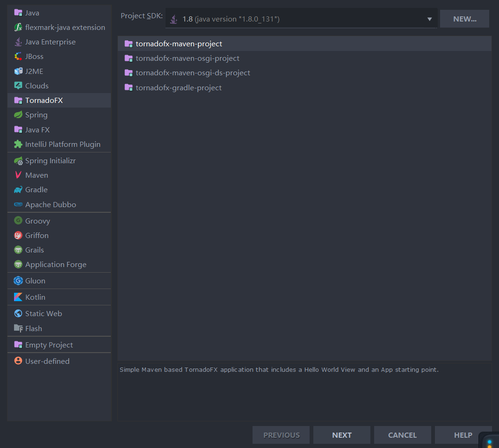Screen dimensions: 499x448
Task: Choose Apache Dubbo project type label
Action: [51, 204]
